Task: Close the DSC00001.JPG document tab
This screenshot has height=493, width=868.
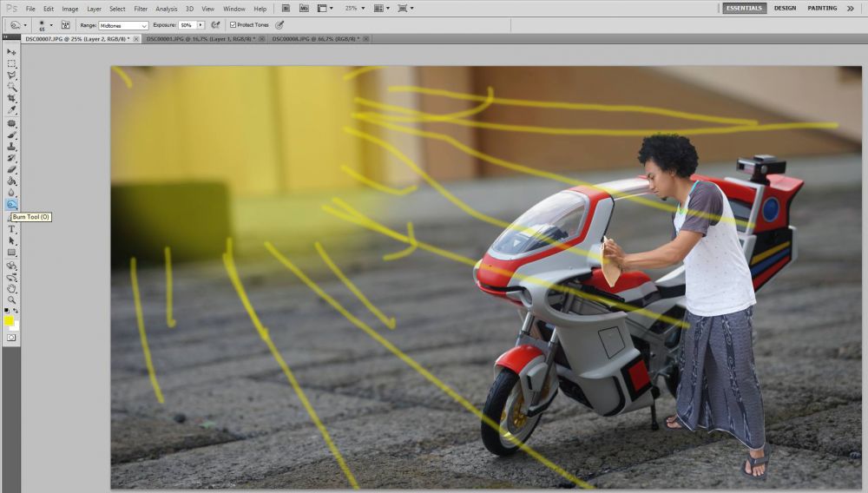Action: coord(262,39)
